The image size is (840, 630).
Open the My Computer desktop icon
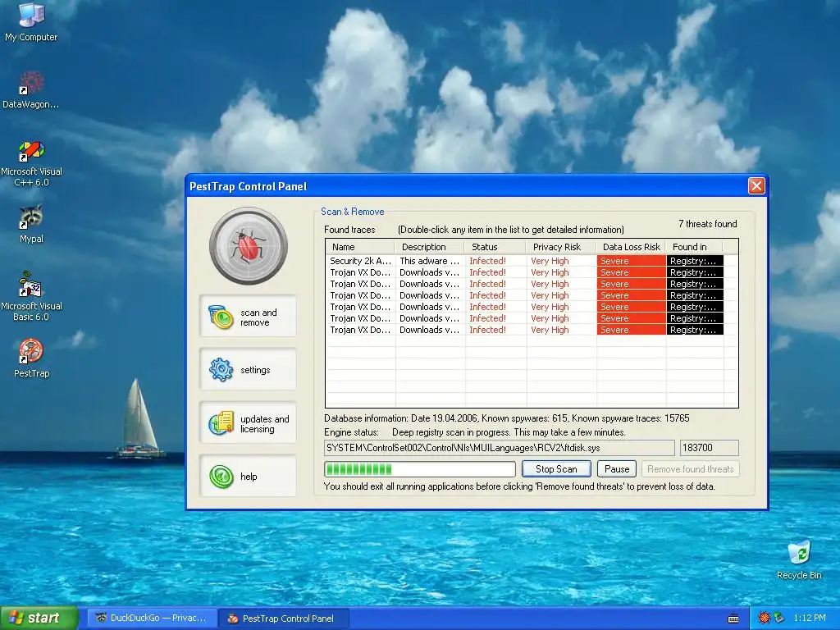click(x=31, y=21)
